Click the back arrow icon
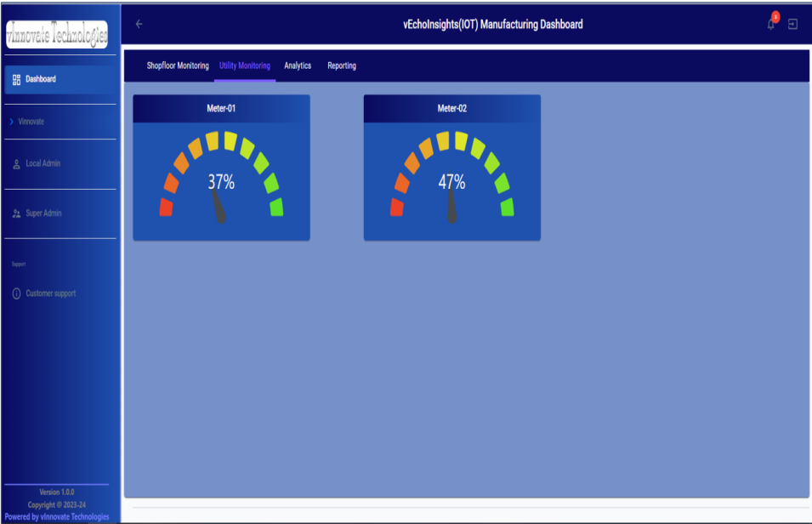This screenshot has width=812, height=524. pyautogui.click(x=139, y=24)
